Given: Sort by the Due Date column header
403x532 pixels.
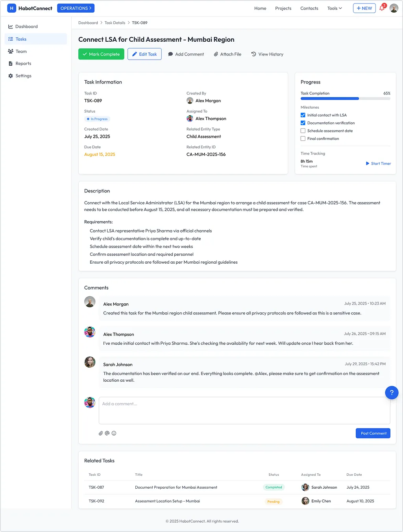Looking at the screenshot, I should click(x=354, y=475).
